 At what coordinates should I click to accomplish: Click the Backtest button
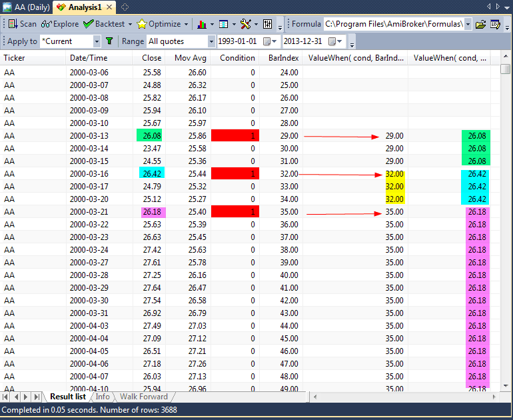click(x=105, y=24)
